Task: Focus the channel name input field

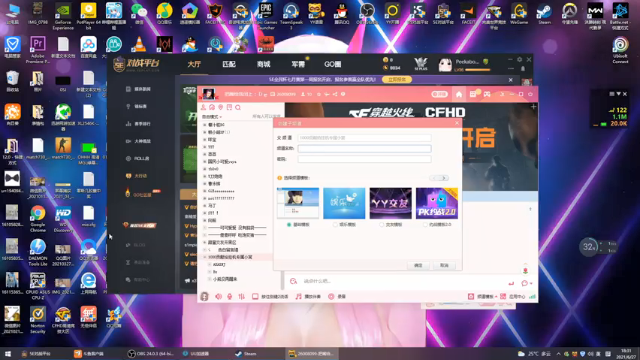Action: coord(364,149)
